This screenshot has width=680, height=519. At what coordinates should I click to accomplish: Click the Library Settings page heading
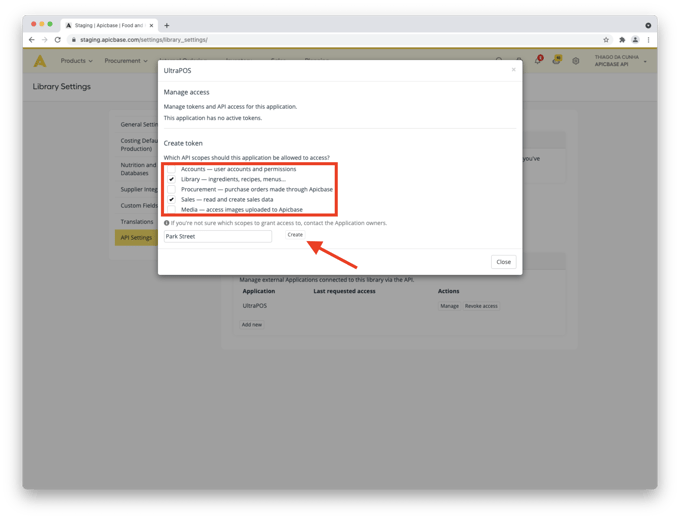point(62,86)
